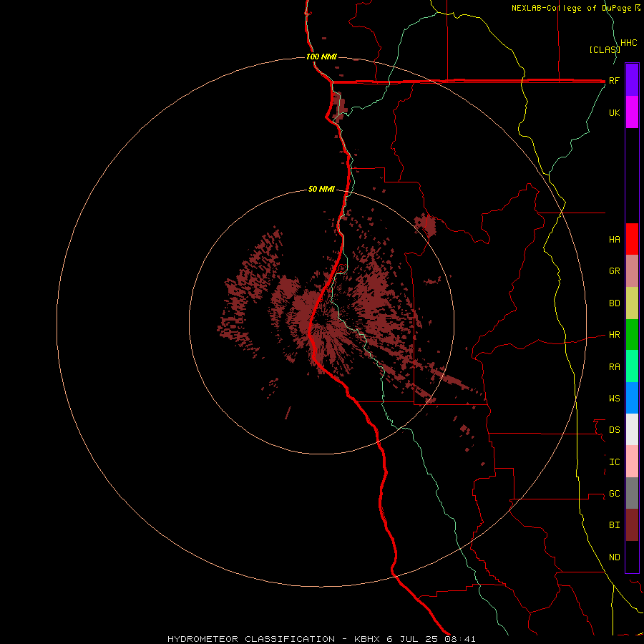Click the 'IC' legend label
Screen dimensions: 644x644
[614, 462]
